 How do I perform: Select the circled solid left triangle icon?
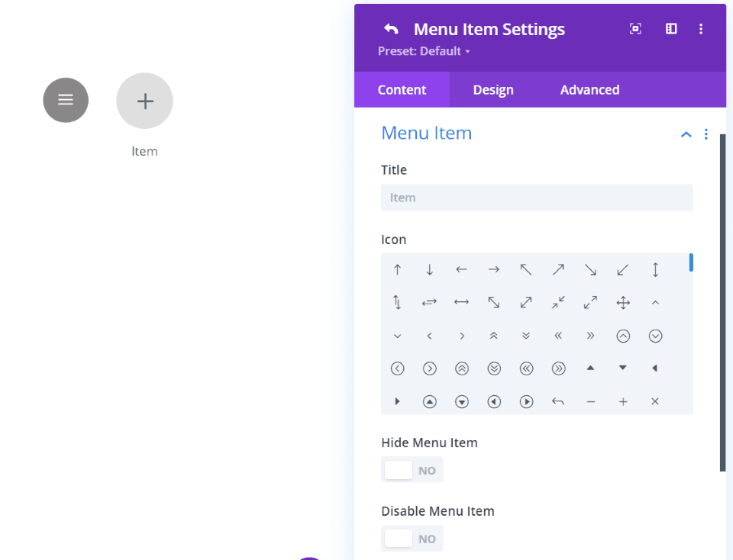494,401
